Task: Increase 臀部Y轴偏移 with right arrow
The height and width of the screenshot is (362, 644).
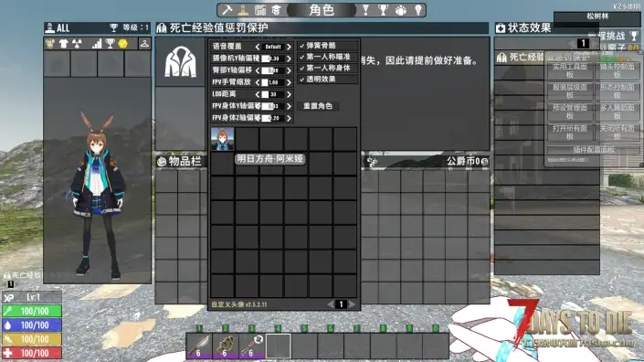Action: [x=289, y=70]
